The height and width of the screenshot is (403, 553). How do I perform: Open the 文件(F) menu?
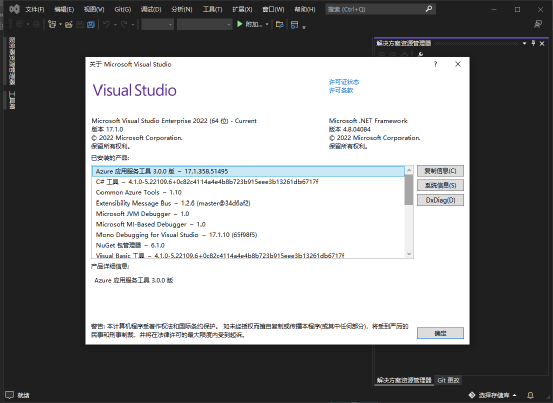pyautogui.click(x=35, y=10)
